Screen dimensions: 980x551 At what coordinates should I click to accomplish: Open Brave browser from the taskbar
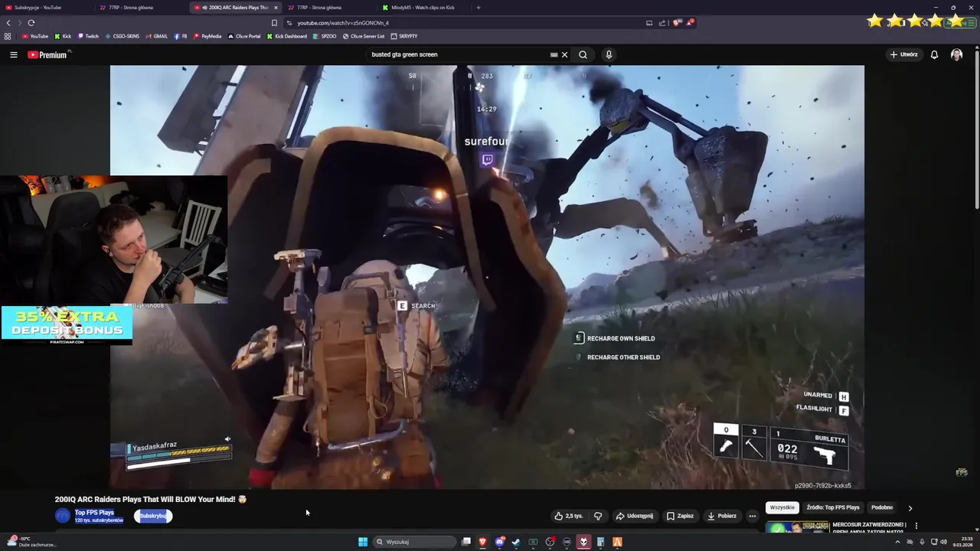482,542
